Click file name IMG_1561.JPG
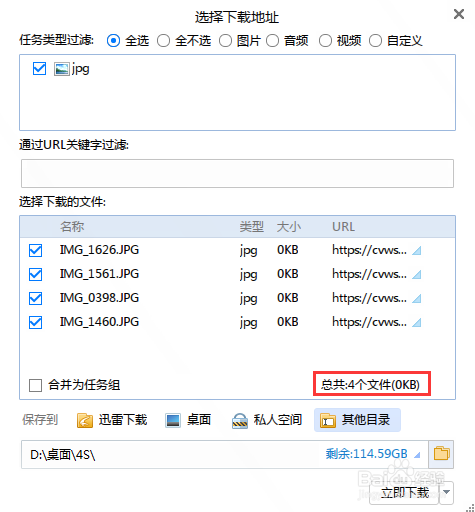The height and width of the screenshot is (512, 475). pos(99,274)
